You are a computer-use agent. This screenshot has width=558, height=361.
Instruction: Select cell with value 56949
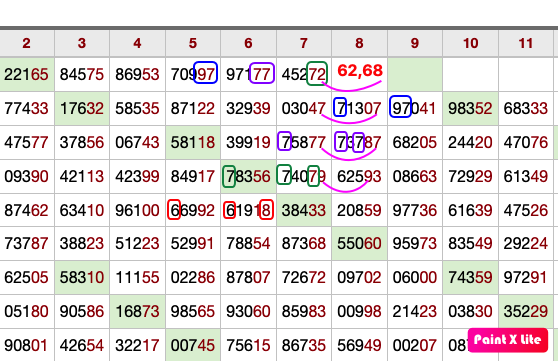pyautogui.click(x=359, y=345)
